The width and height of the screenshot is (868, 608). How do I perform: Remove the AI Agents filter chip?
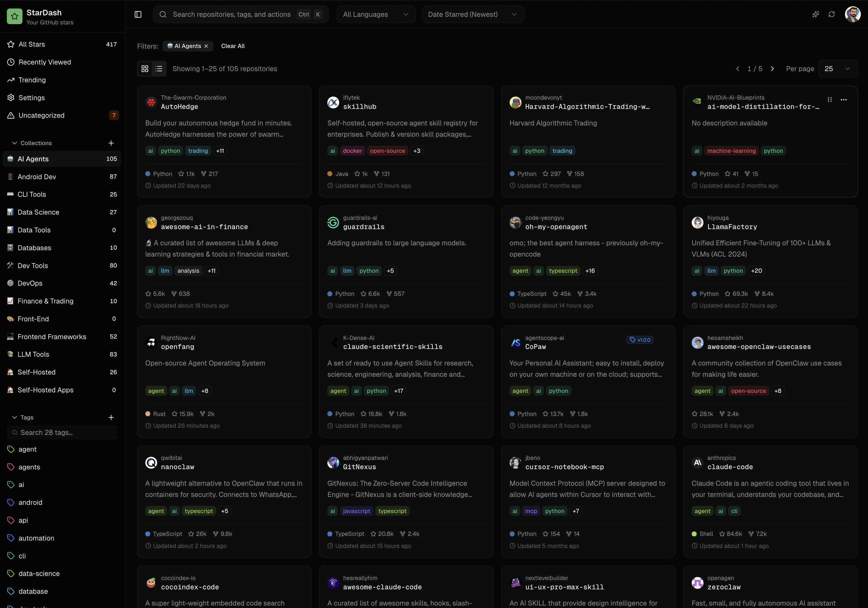click(206, 46)
